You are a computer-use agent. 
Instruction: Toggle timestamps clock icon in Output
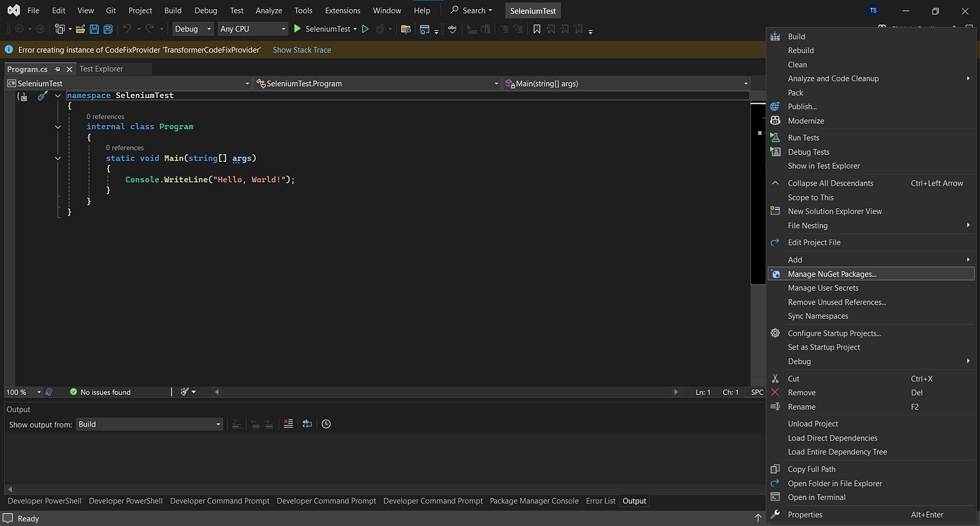326,424
